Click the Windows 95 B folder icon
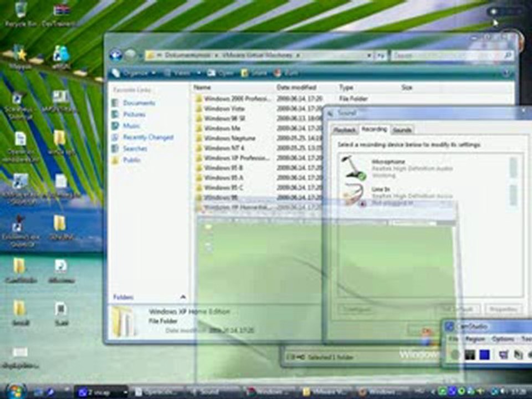 [199, 167]
